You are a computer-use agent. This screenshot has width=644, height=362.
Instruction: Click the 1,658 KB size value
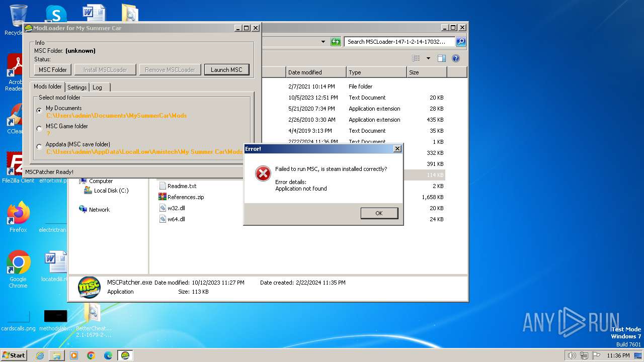click(433, 197)
